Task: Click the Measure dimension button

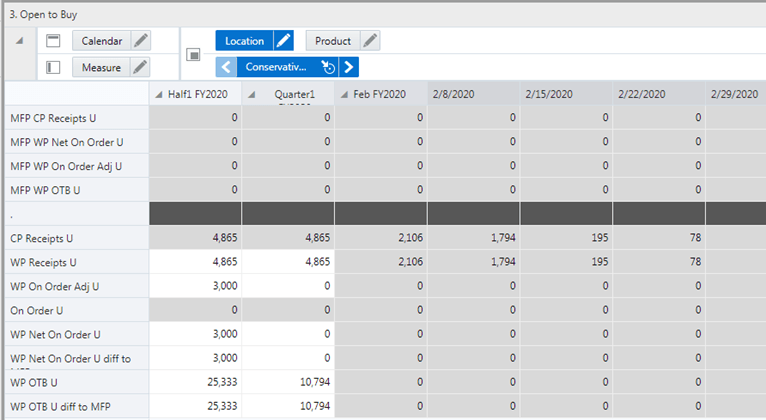Action: [x=101, y=67]
